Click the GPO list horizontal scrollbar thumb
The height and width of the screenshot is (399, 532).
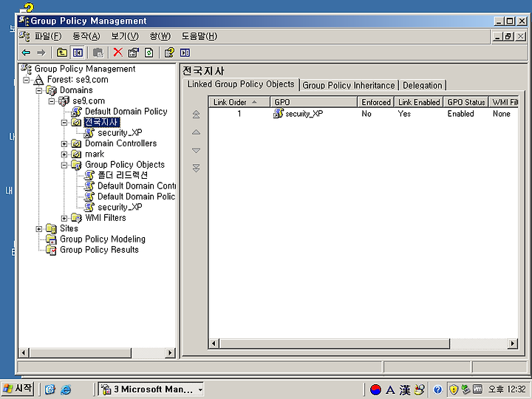point(334,344)
